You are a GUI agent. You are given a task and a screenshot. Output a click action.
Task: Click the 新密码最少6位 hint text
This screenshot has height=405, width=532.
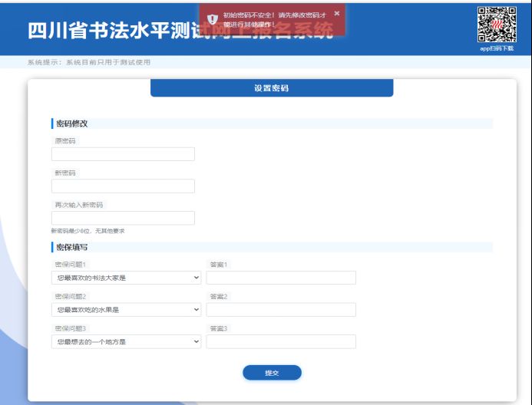[x=88, y=231]
